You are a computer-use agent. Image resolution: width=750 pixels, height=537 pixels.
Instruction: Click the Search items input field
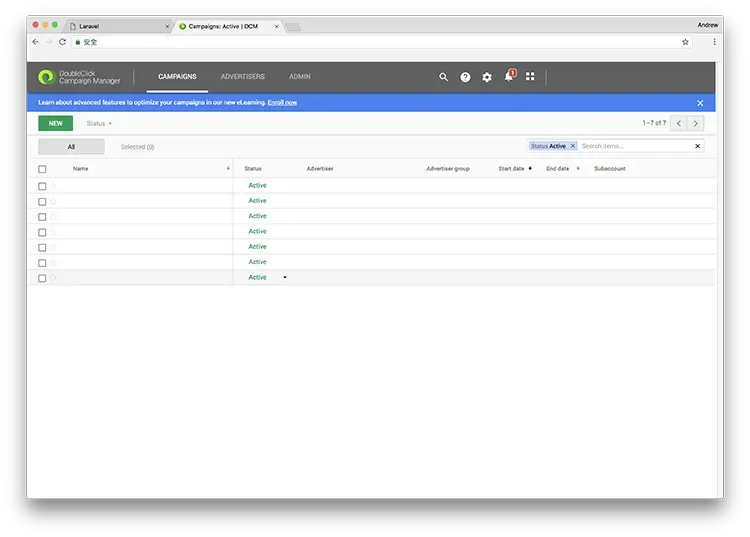[635, 146]
